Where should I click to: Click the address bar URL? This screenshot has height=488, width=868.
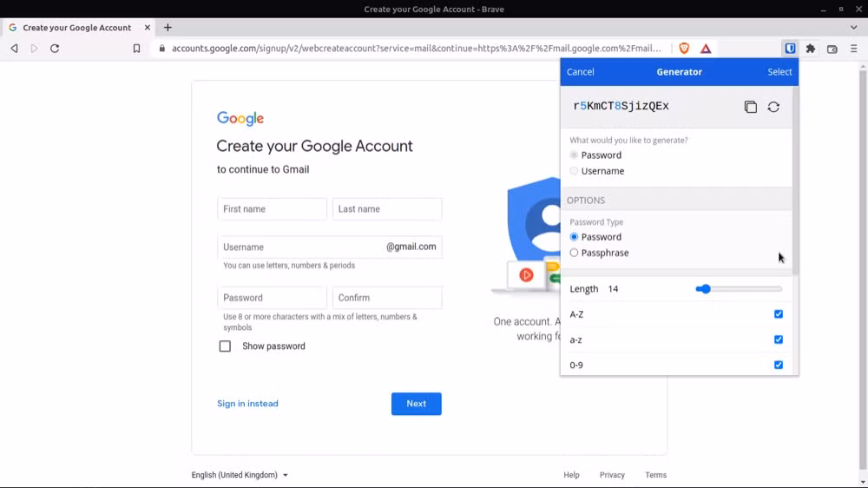[x=417, y=49]
